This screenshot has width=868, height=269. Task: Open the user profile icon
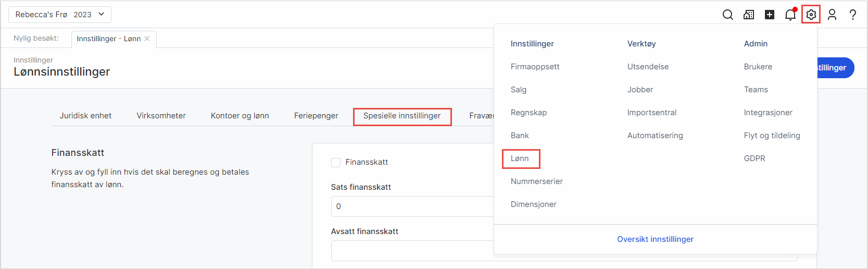pyautogui.click(x=832, y=15)
